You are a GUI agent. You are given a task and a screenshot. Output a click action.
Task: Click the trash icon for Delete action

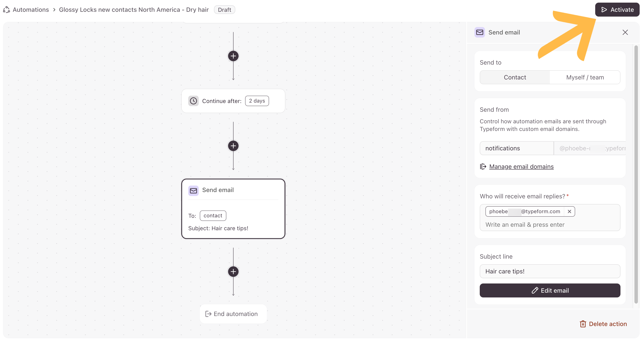click(x=583, y=324)
